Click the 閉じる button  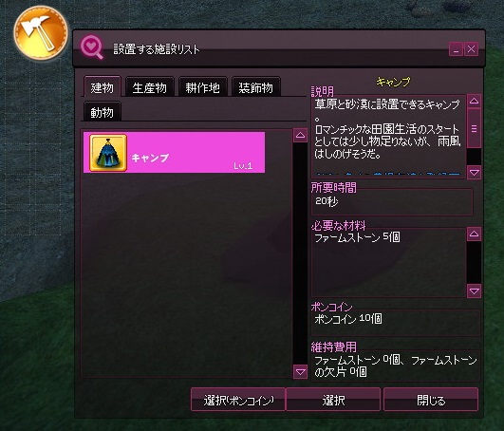[431, 400]
